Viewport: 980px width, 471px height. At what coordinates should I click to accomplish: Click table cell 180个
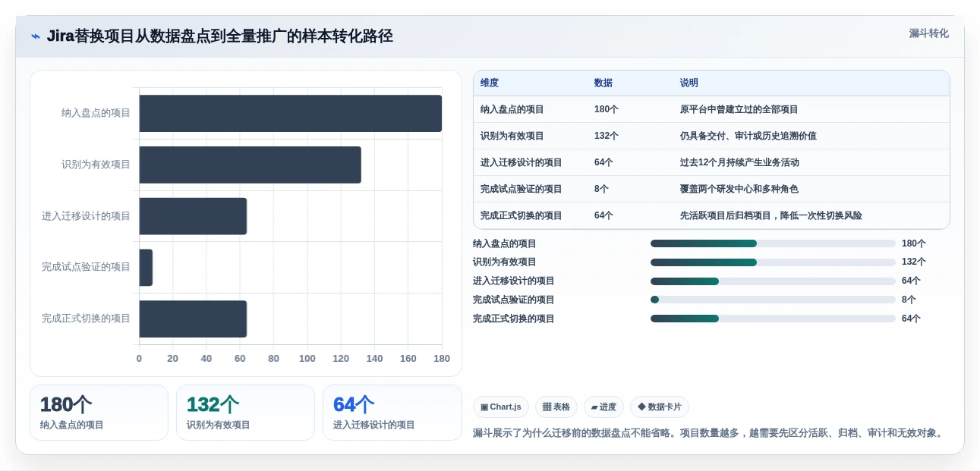click(x=607, y=109)
